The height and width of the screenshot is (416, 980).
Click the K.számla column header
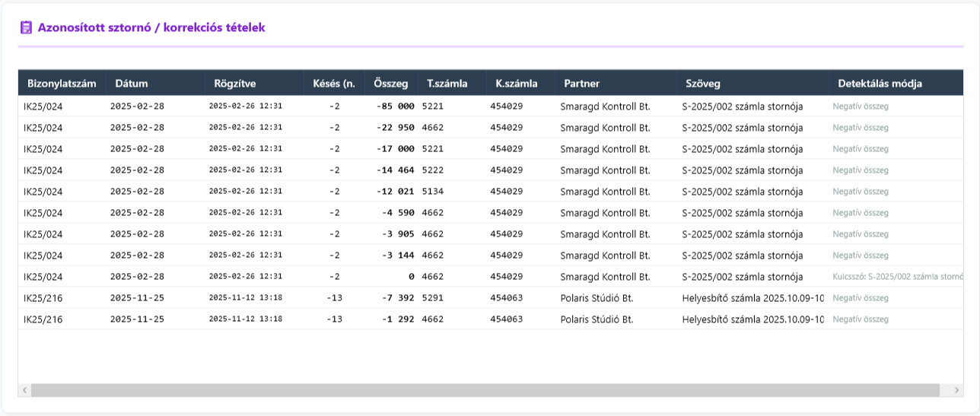pyautogui.click(x=516, y=84)
